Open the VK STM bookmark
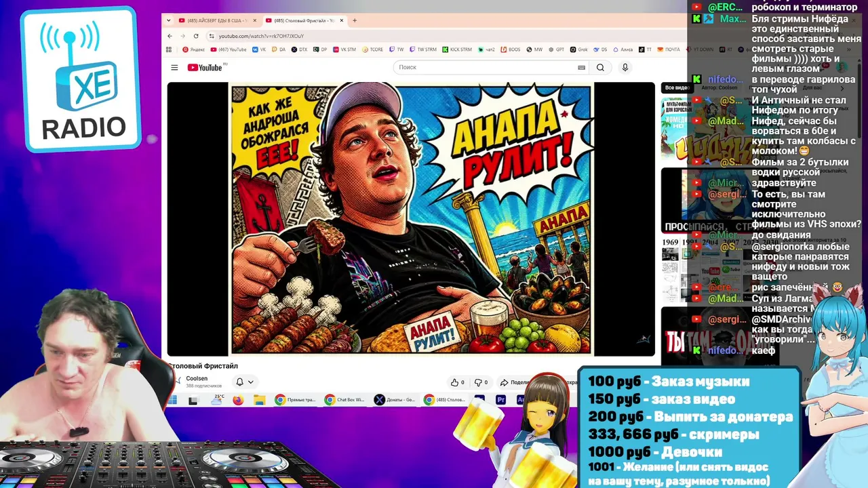Image resolution: width=868 pixels, height=488 pixels. [x=344, y=49]
